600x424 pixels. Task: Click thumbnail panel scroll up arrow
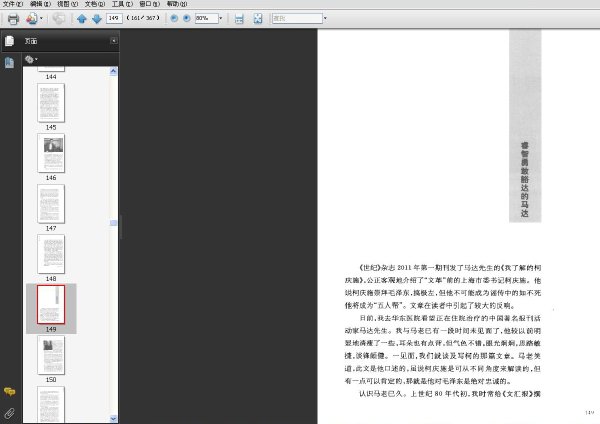pos(113,71)
